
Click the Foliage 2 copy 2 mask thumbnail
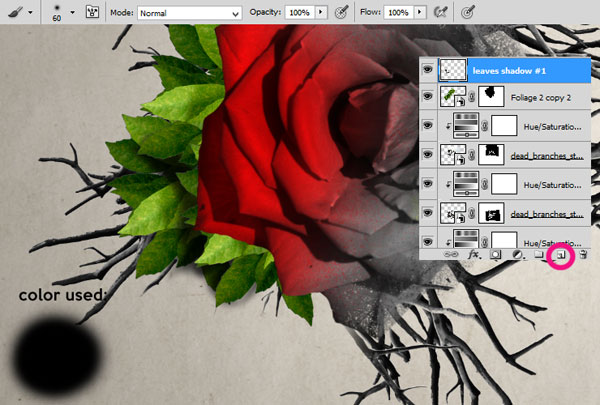click(492, 98)
